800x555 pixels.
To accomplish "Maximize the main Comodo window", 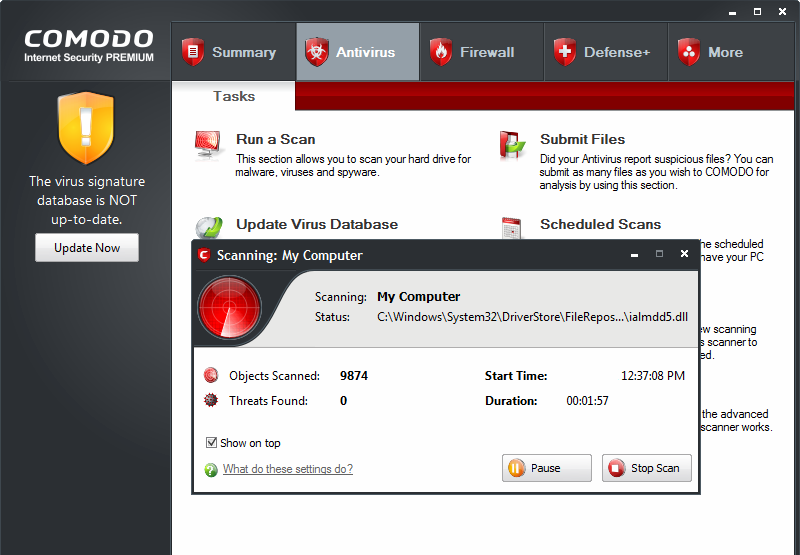I will [757, 12].
